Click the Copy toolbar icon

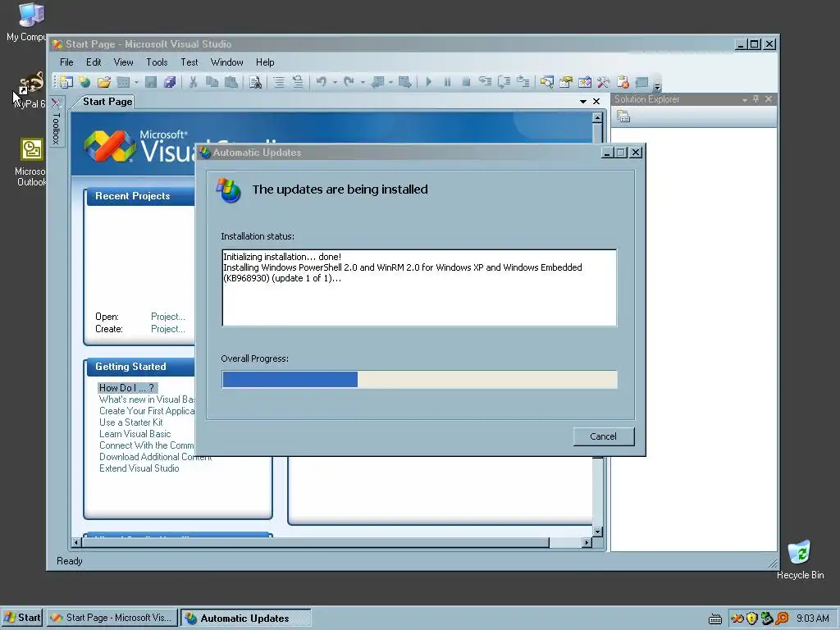[212, 82]
